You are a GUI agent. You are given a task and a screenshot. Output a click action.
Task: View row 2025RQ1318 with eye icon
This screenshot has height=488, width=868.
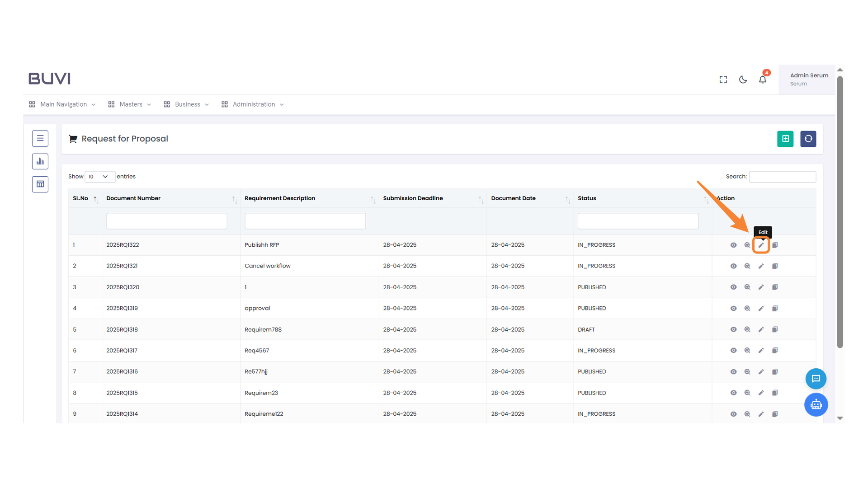pyautogui.click(x=733, y=329)
